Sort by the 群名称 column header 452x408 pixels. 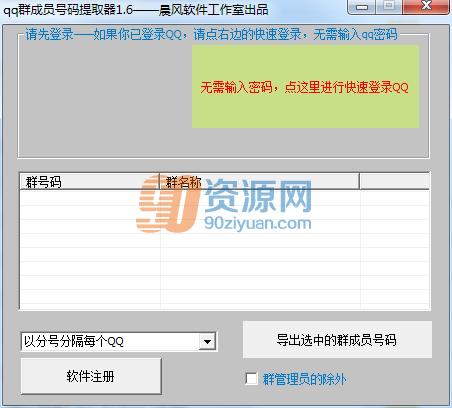(260, 182)
